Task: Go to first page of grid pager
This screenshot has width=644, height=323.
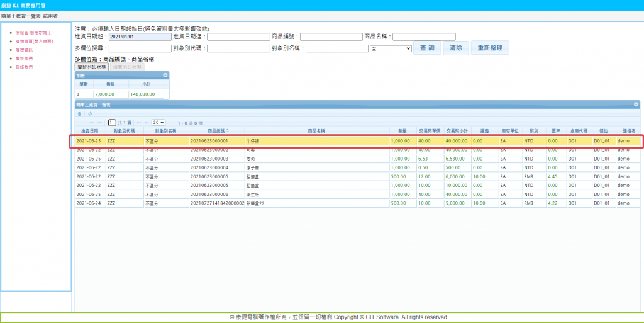Action: [91, 122]
